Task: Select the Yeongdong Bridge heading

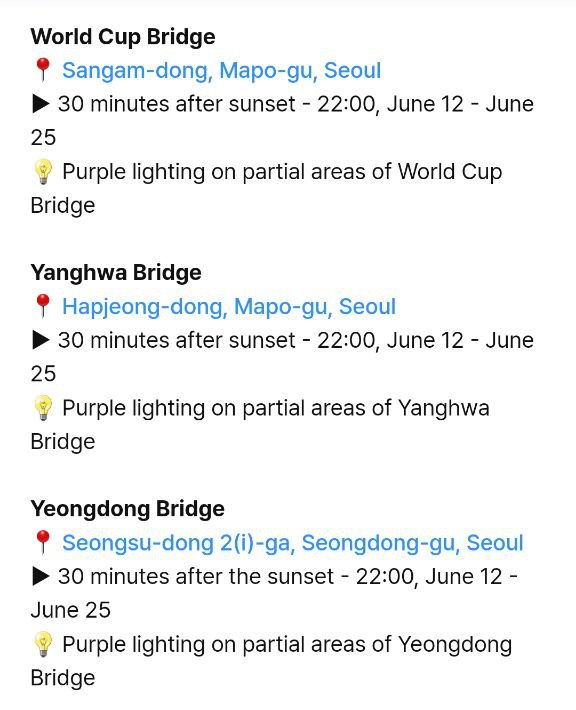Action: pyautogui.click(x=127, y=509)
